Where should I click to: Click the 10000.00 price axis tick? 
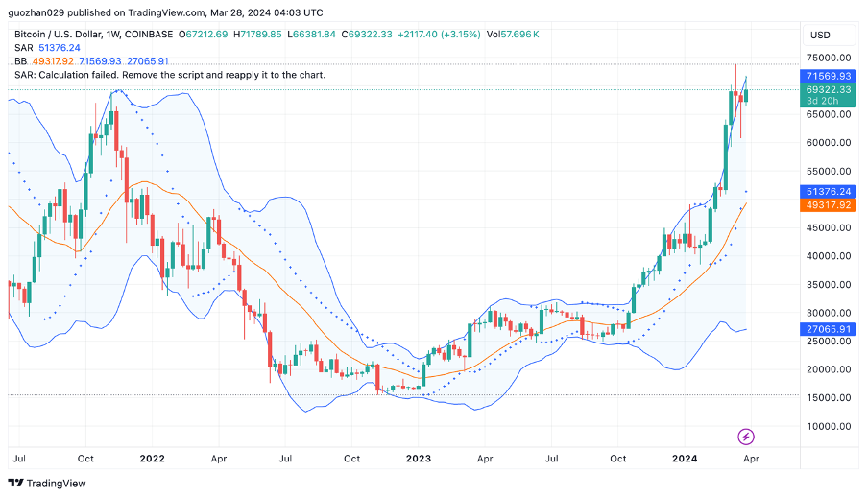click(829, 426)
